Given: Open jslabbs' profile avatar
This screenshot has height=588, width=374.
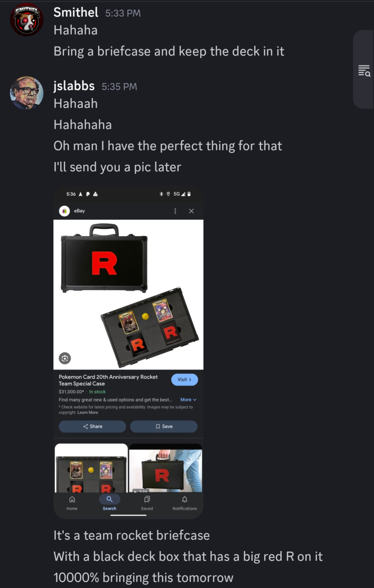Looking at the screenshot, I should [x=27, y=93].
